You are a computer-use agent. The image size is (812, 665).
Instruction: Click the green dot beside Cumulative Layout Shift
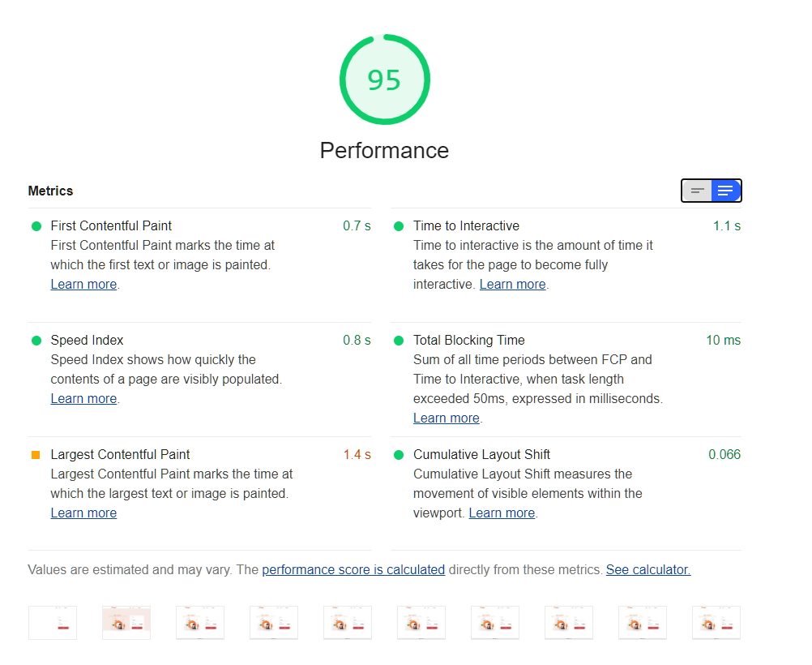(x=399, y=455)
